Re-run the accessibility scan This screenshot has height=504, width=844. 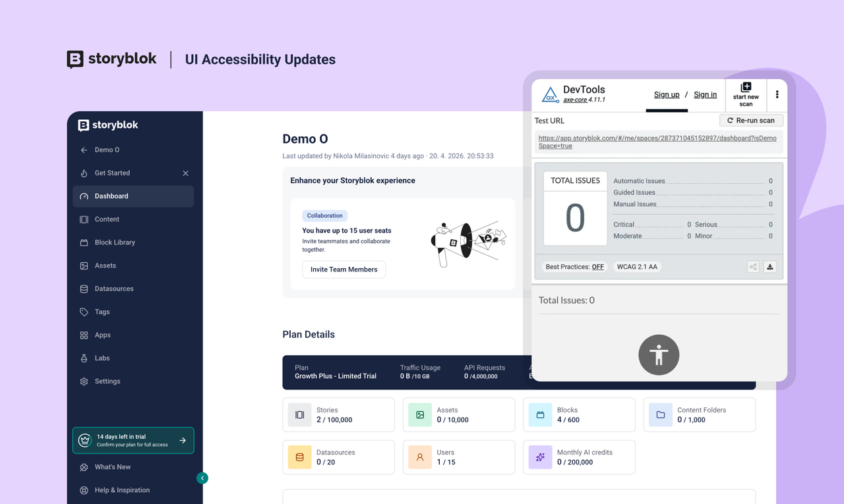[x=751, y=120]
